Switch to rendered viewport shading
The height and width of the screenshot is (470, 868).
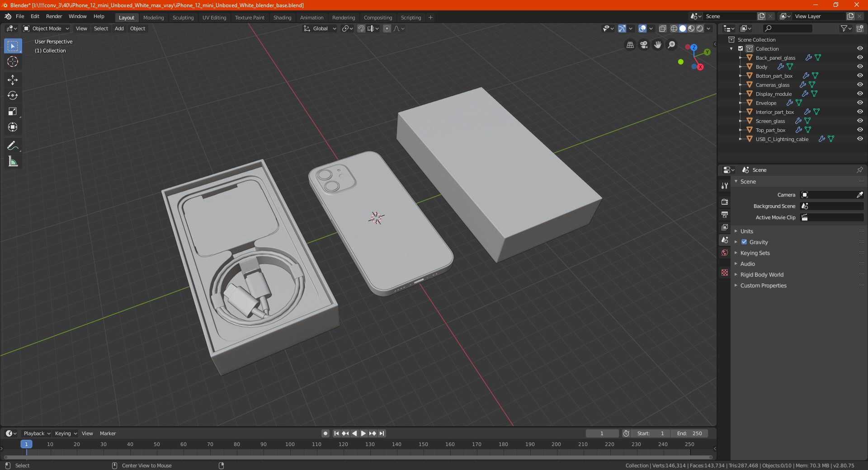700,28
